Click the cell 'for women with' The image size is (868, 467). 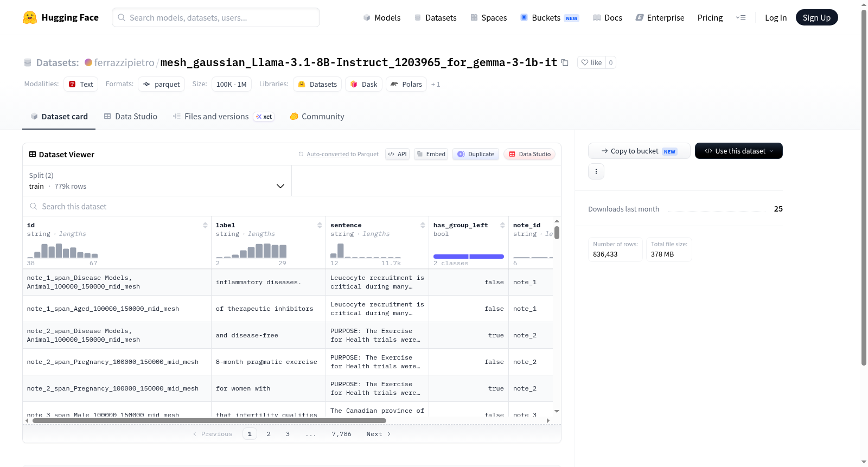point(269,388)
